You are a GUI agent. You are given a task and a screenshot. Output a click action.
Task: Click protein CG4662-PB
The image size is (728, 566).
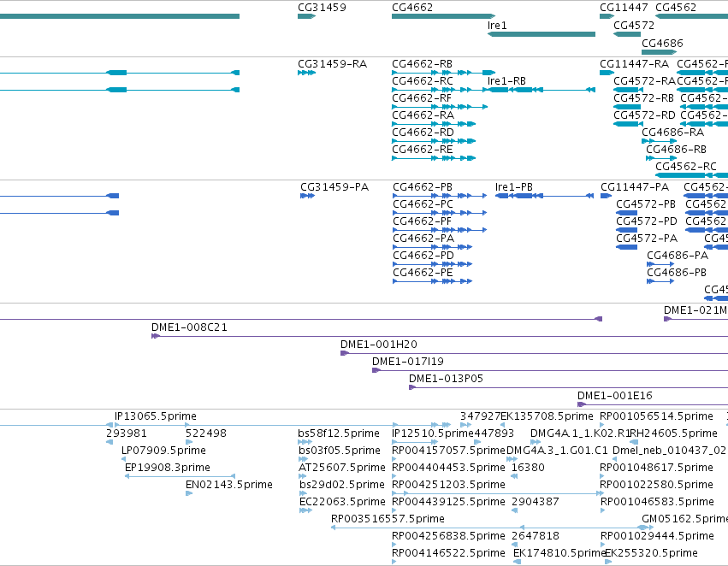click(423, 187)
